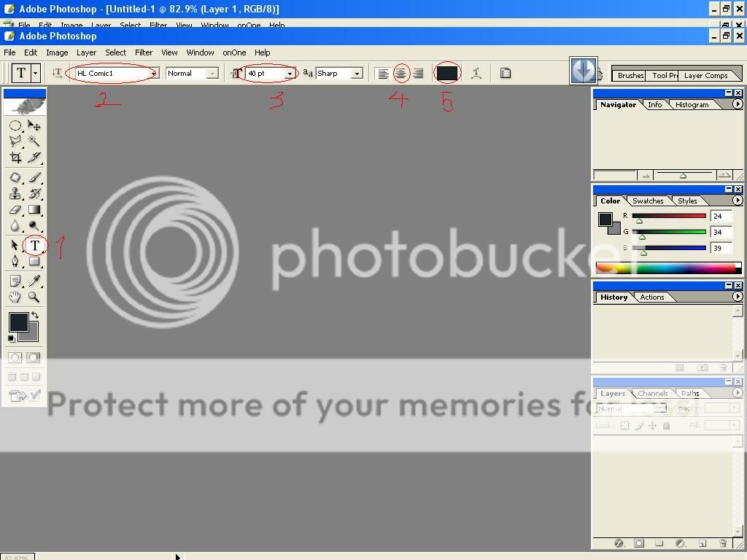Choose the Brush tool
The width and height of the screenshot is (747, 560).
[34, 178]
